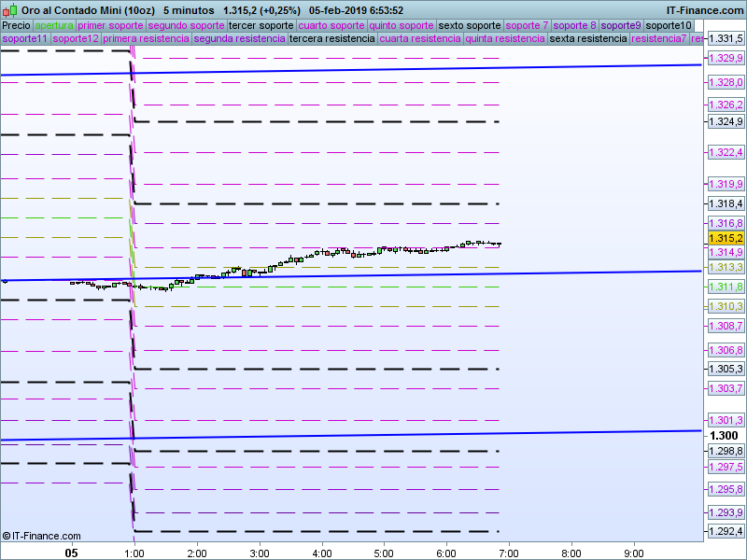Click the 1.310,3 price axis label
Image resolution: width=747 pixels, height=560 pixels.
coord(726,306)
